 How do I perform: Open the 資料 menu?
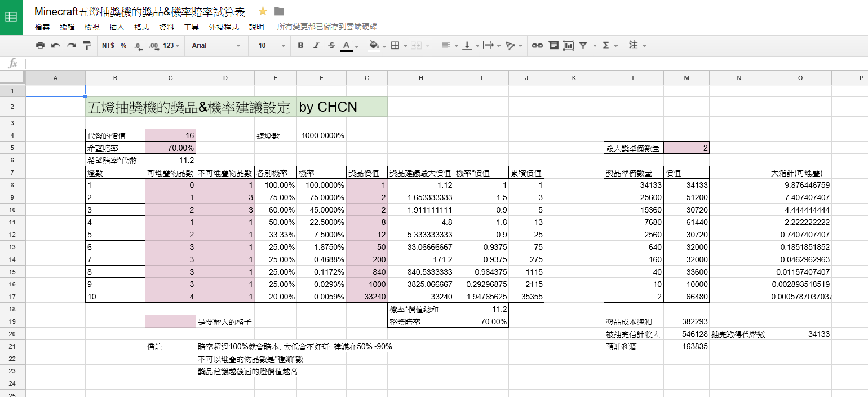tap(166, 27)
